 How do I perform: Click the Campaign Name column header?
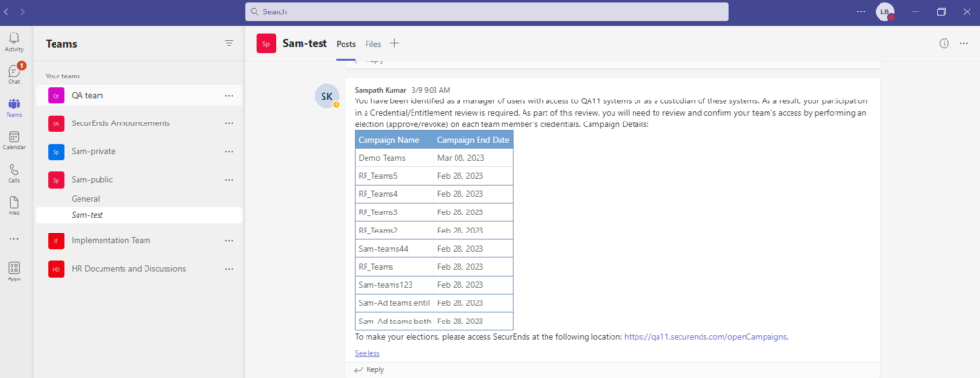pyautogui.click(x=395, y=140)
